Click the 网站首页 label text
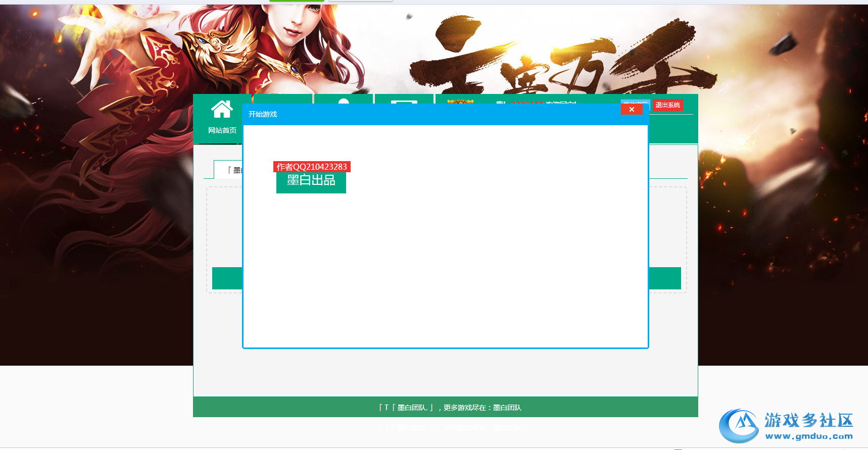 (x=222, y=130)
